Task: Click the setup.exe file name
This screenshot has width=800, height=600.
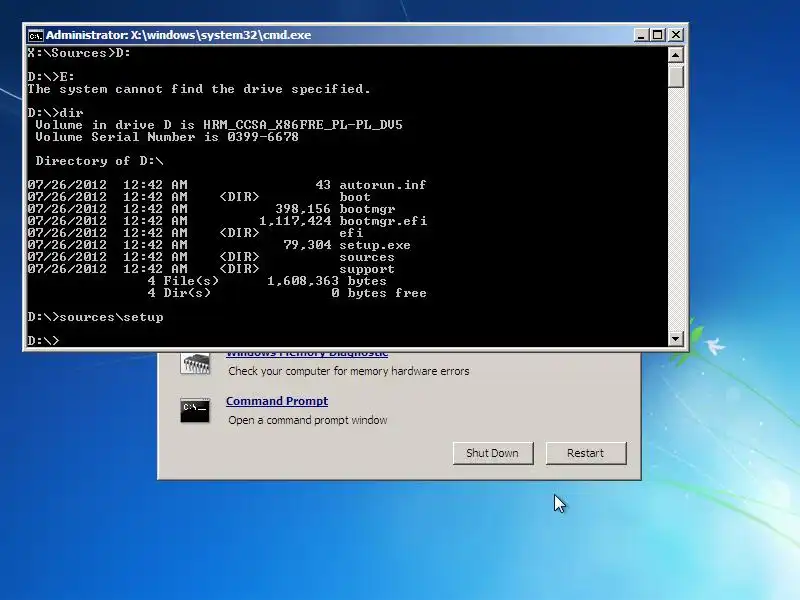Action: point(375,245)
